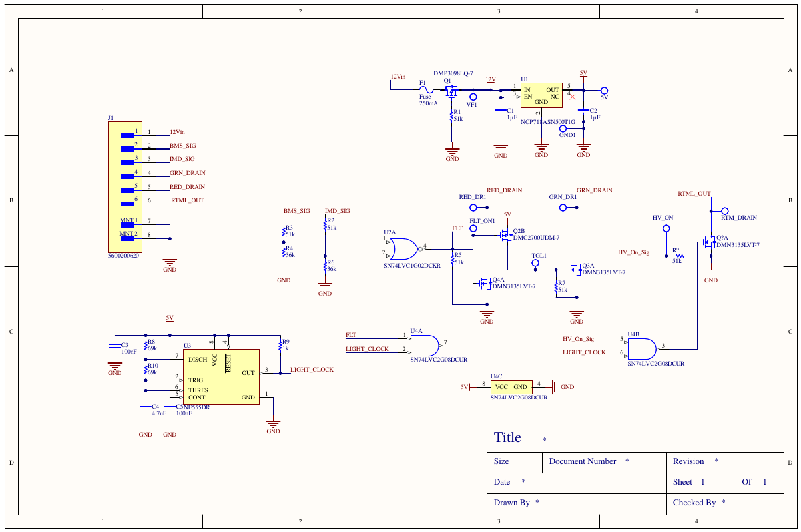Select resistor R2 under IMD_SIG
Screen dimensions: 801x532
point(325,224)
